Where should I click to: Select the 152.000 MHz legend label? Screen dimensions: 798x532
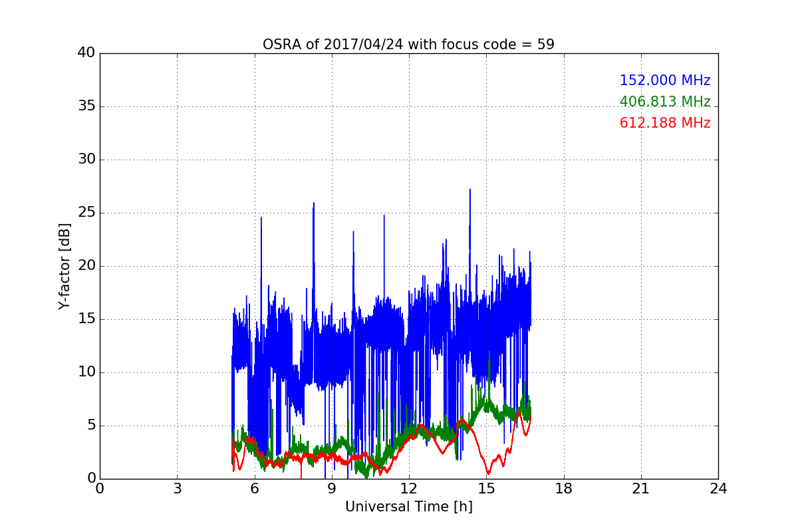click(665, 80)
